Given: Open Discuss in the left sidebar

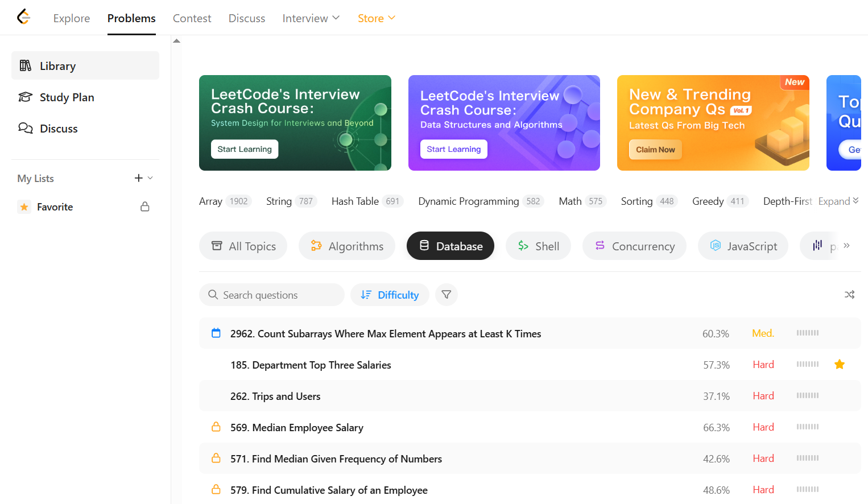Looking at the screenshot, I should (x=85, y=129).
